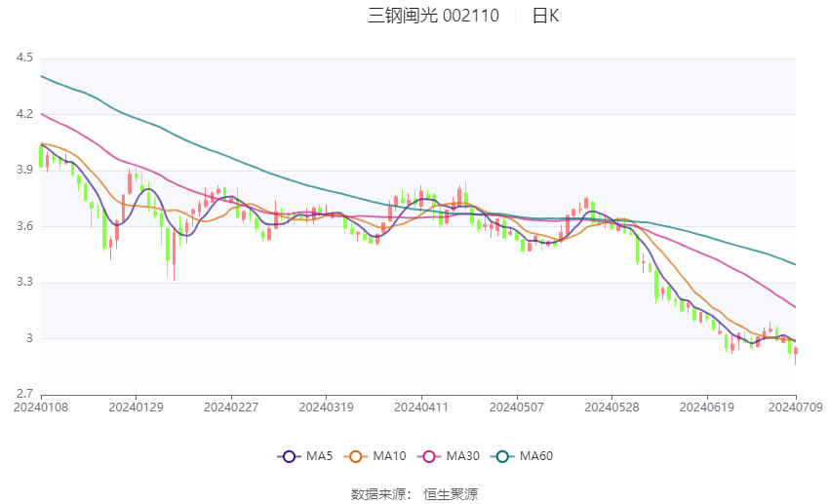The height and width of the screenshot is (504, 829).
Task: Toggle the MA5 legend marker
Action: 290,456
